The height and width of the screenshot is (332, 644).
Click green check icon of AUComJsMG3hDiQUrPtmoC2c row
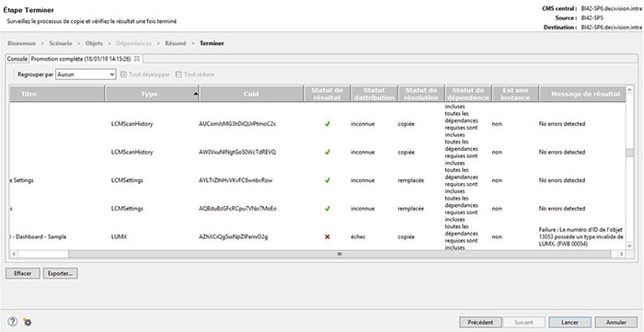tap(328, 123)
